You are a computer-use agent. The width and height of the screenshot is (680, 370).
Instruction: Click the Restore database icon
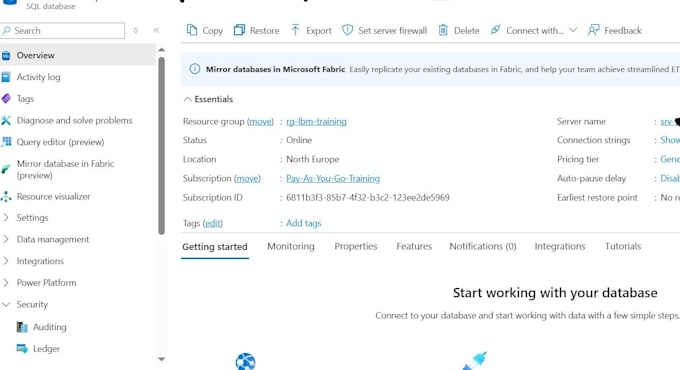point(239,30)
